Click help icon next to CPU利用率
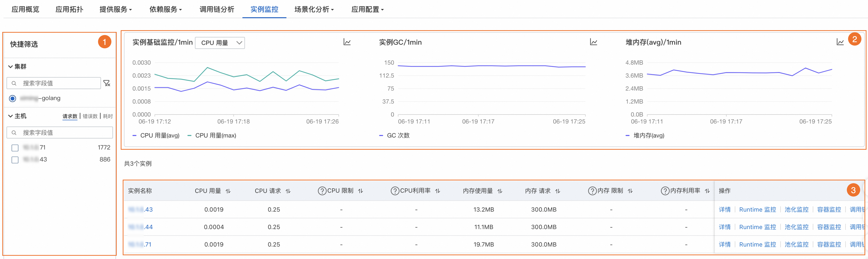The width and height of the screenshot is (868, 259). coord(395,191)
